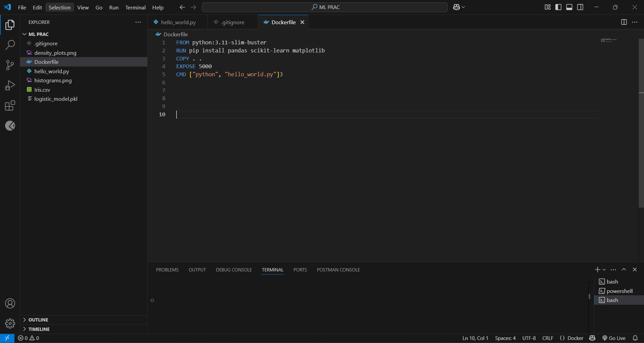Open the View menu
Screen dimensions: 644x343
point(83,7)
